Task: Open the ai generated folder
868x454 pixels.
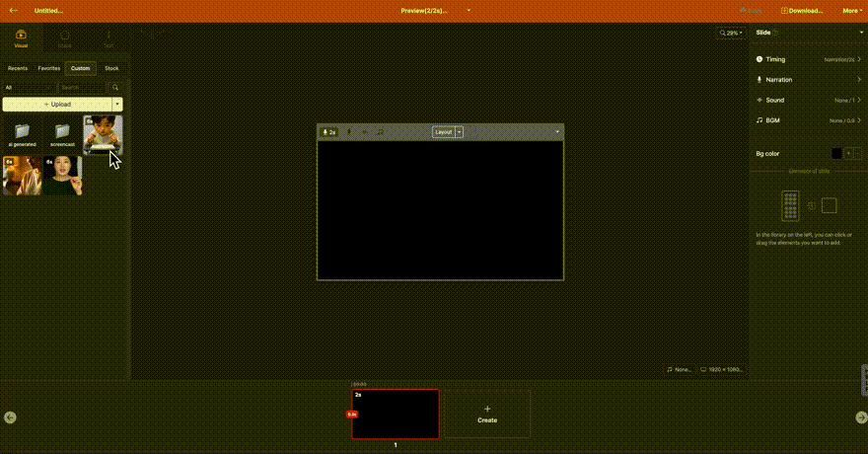Action: pos(22,133)
